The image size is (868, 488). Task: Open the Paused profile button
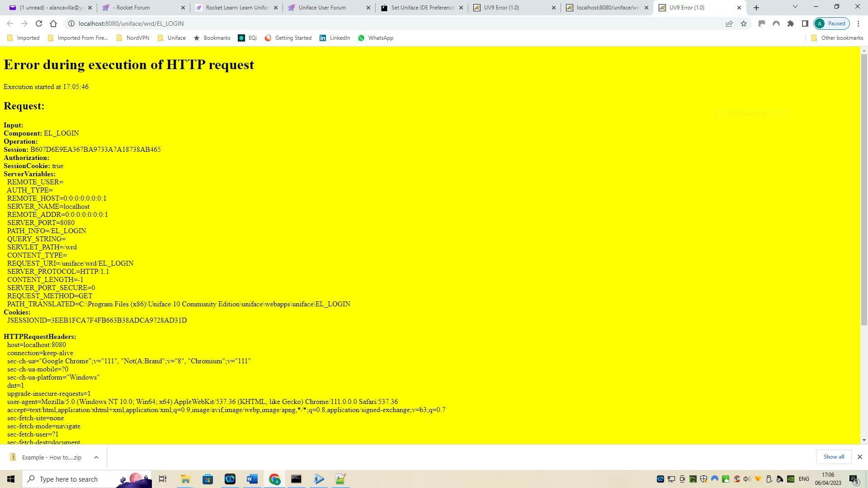[831, 23]
